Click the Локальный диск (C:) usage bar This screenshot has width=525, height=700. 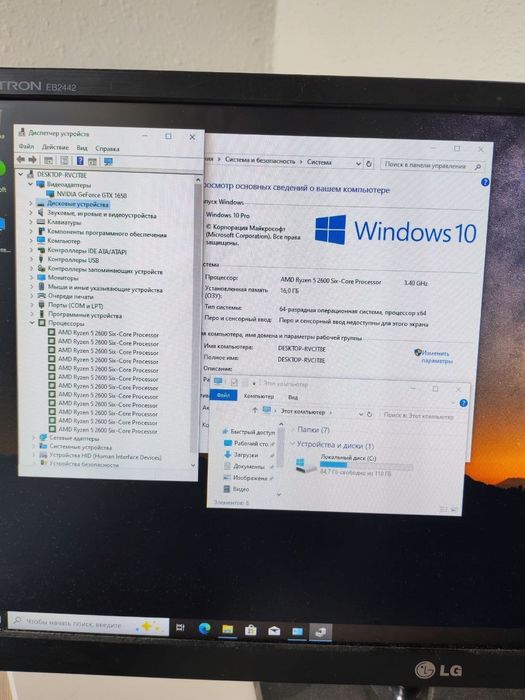click(x=366, y=465)
